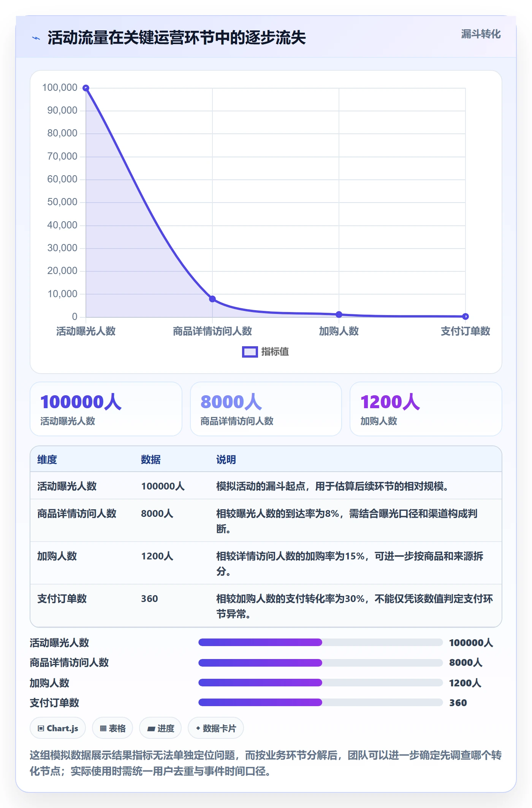The height and width of the screenshot is (808, 532).
Task: Click table cell 100000人
Action: [163, 486]
